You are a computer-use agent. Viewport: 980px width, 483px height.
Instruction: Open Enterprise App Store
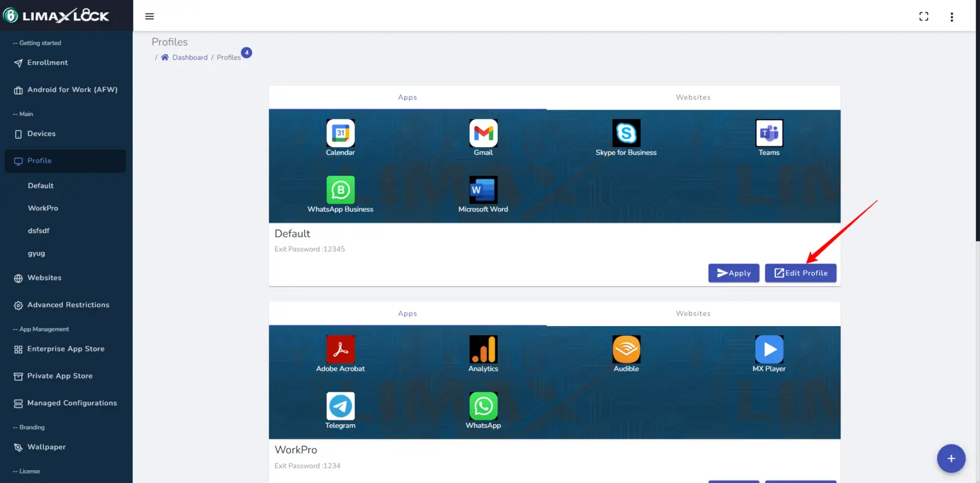click(x=66, y=349)
